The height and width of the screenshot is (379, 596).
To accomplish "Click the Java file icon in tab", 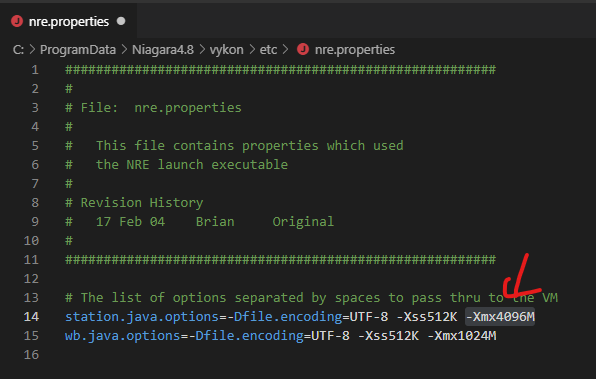I will (x=17, y=21).
